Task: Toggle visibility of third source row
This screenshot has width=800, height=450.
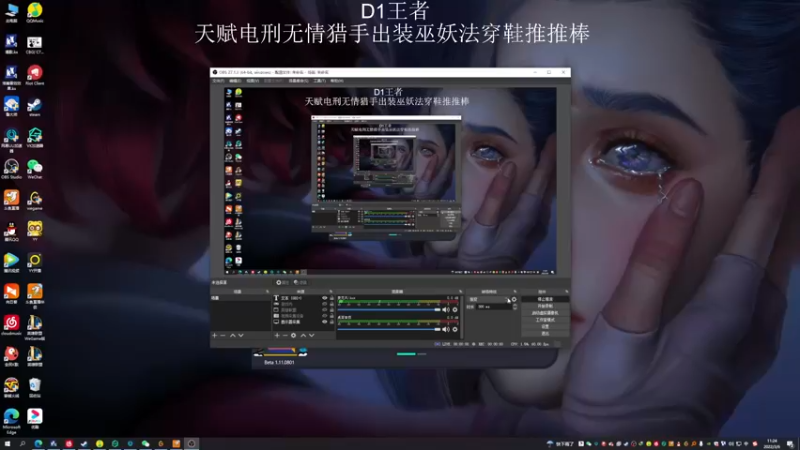Action: 324,310
